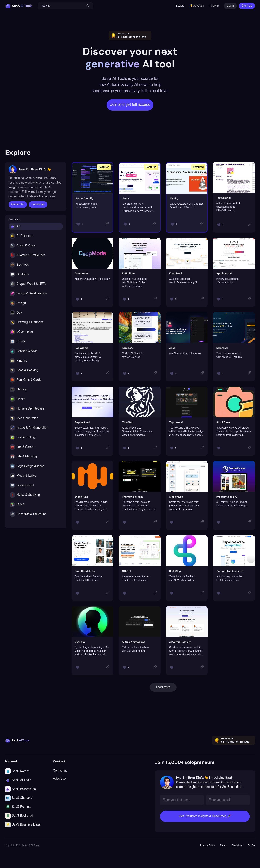Click Join and get full access
260x868 pixels.
[x=130, y=105]
